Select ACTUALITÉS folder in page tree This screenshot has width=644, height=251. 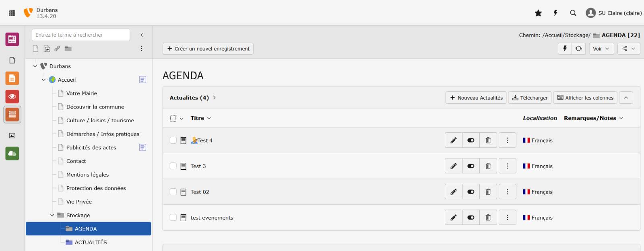[91, 242]
